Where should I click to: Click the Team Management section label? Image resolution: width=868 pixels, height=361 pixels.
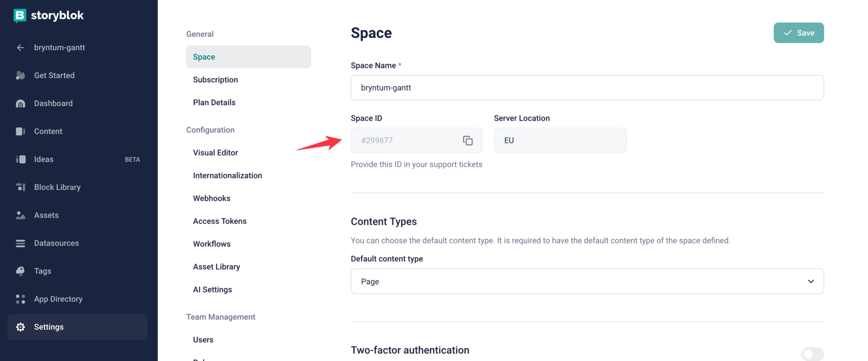[x=220, y=317]
